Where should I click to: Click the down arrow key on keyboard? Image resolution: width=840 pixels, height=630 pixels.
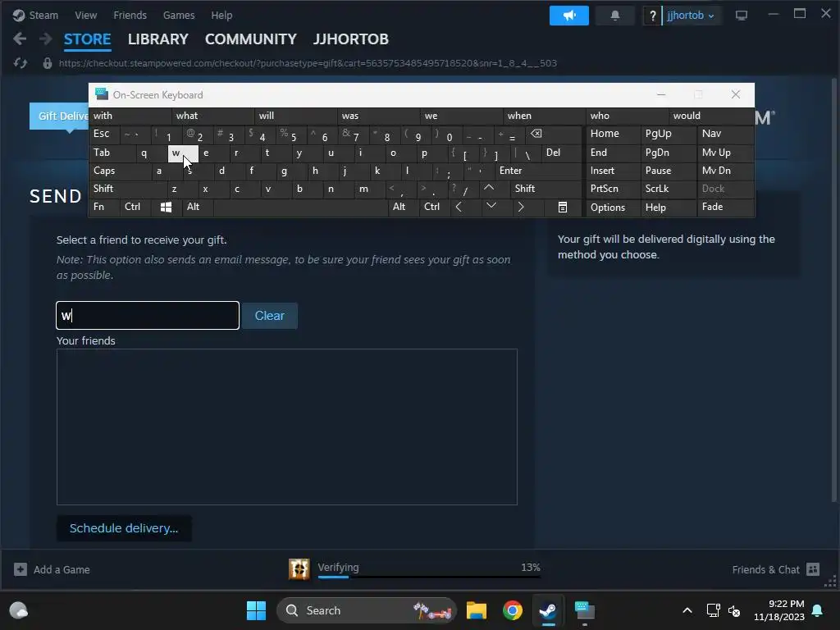[491, 206]
